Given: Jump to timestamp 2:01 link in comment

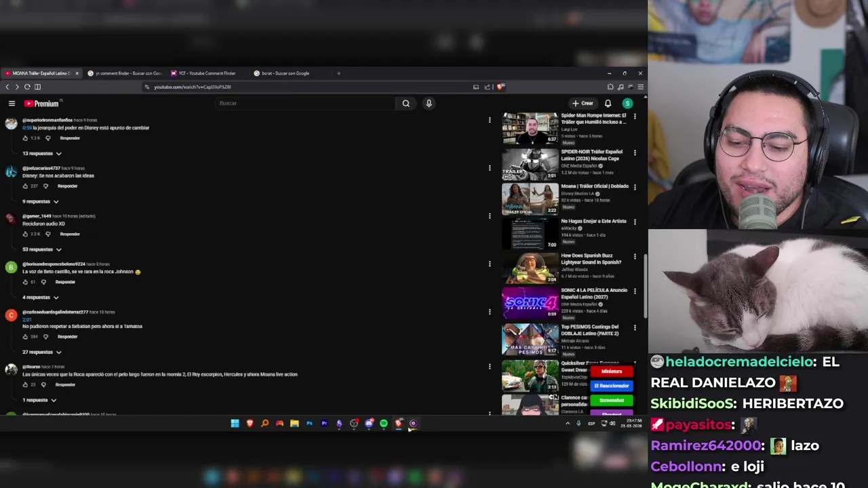Looking at the screenshot, I should (27, 319).
